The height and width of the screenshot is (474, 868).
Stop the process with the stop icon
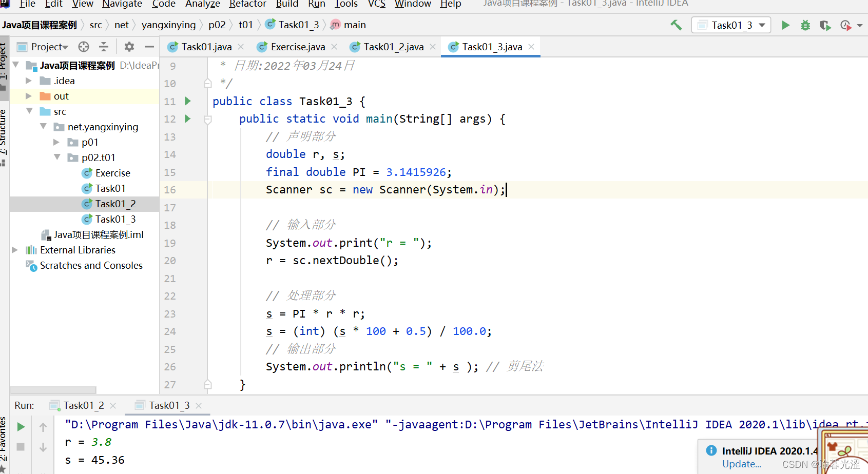(x=21, y=447)
